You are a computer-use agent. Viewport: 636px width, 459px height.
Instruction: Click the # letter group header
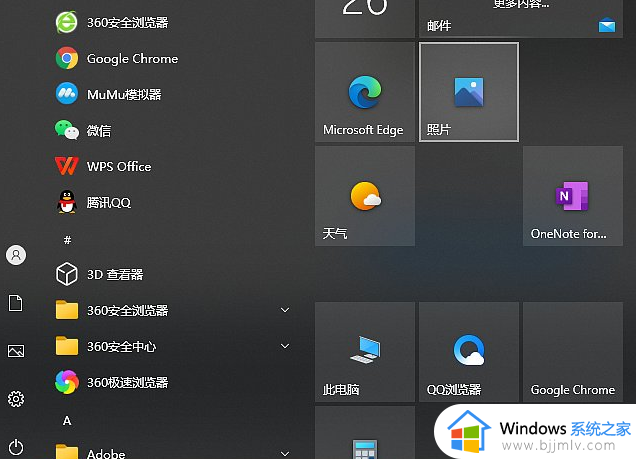point(67,240)
